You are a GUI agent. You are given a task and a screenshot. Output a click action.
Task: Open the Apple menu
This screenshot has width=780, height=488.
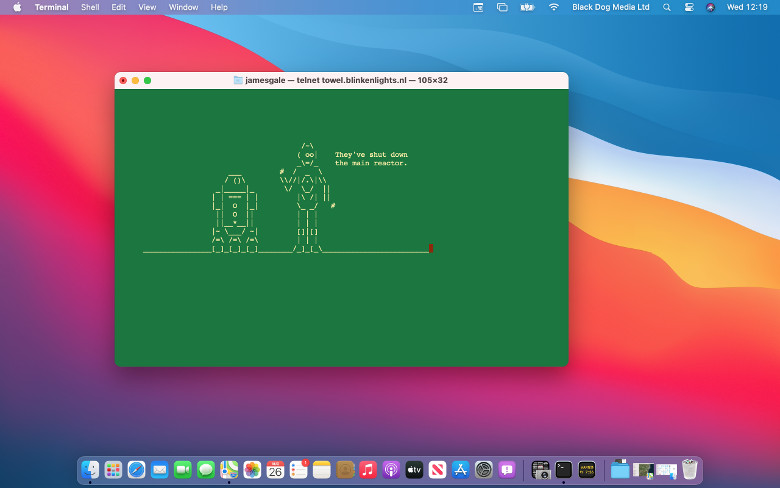tap(17, 7)
